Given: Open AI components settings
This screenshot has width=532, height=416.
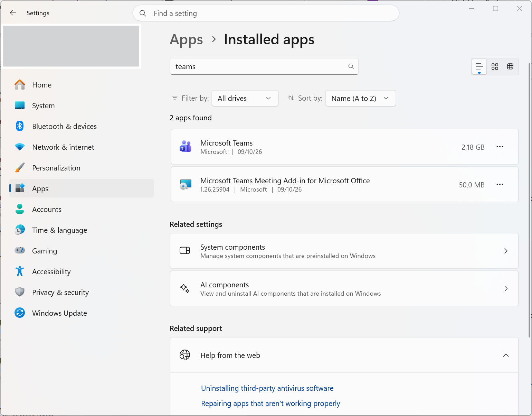Looking at the screenshot, I should (344, 289).
